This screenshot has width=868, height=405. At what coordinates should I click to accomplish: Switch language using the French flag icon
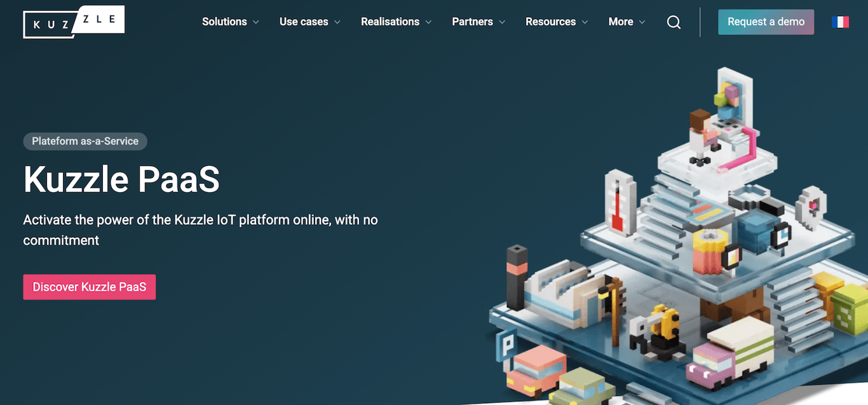pyautogui.click(x=840, y=21)
